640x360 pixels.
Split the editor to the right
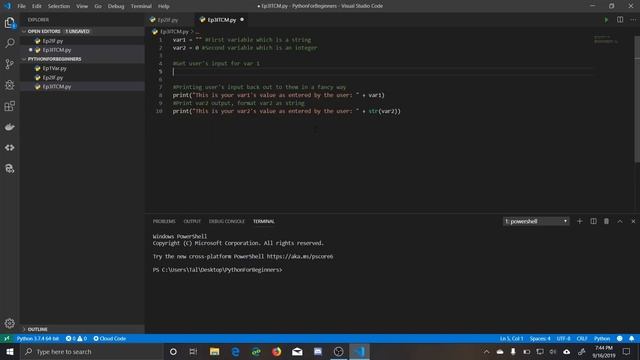coord(620,20)
